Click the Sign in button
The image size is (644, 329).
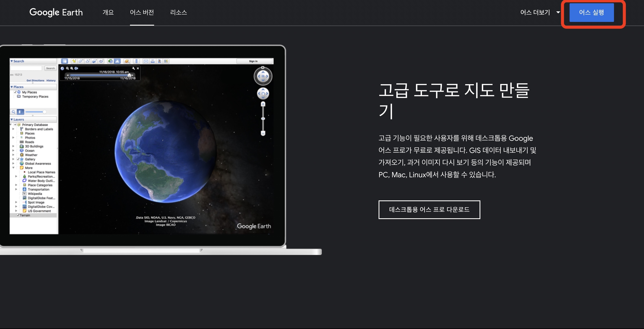253,61
